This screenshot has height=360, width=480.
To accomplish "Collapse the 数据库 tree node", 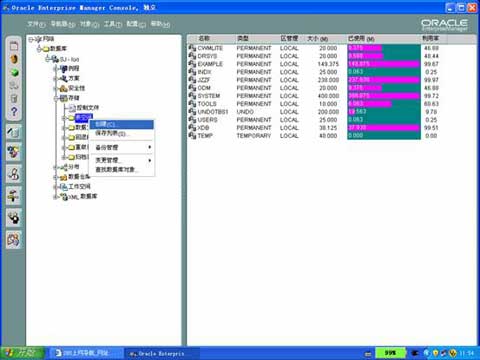I will [39, 49].
